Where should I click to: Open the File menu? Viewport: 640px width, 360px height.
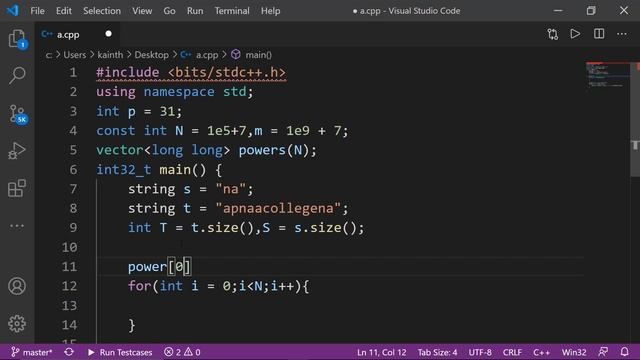[x=38, y=11]
